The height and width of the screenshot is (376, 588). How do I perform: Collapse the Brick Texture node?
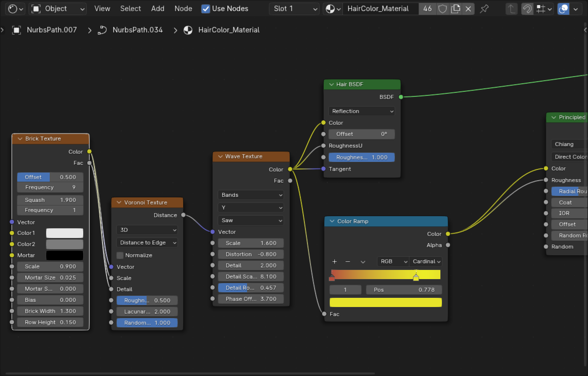[20, 139]
